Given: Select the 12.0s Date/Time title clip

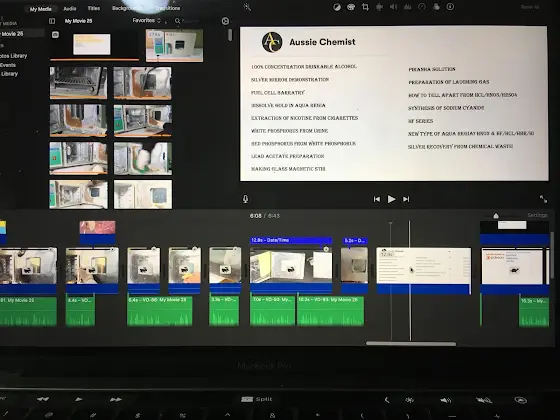Looking at the screenshot, I should (x=291, y=240).
